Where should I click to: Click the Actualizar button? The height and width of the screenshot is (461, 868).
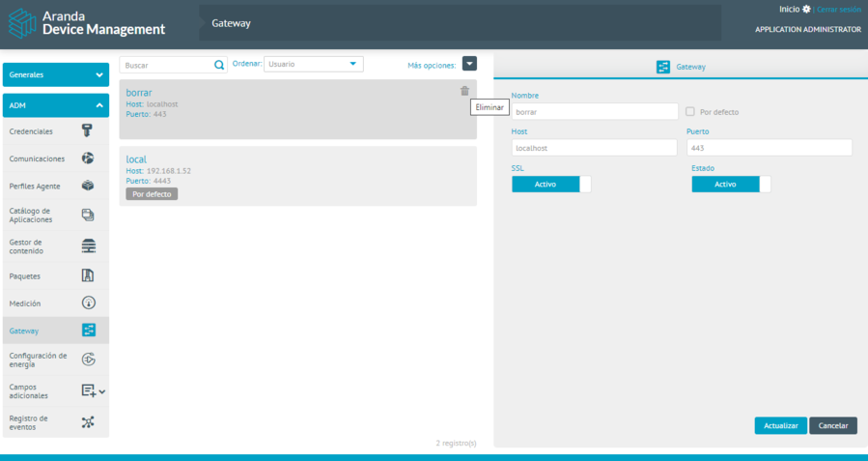pyautogui.click(x=780, y=426)
